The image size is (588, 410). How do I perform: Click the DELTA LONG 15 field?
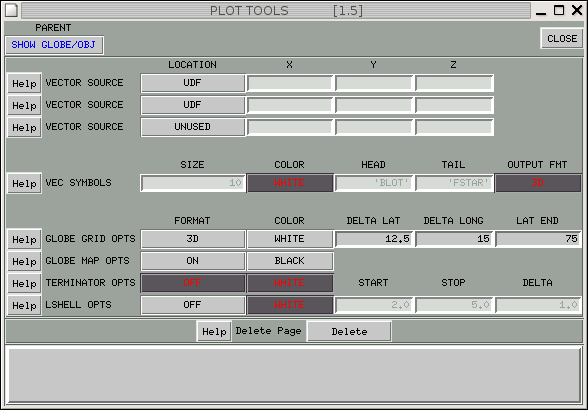454,239
